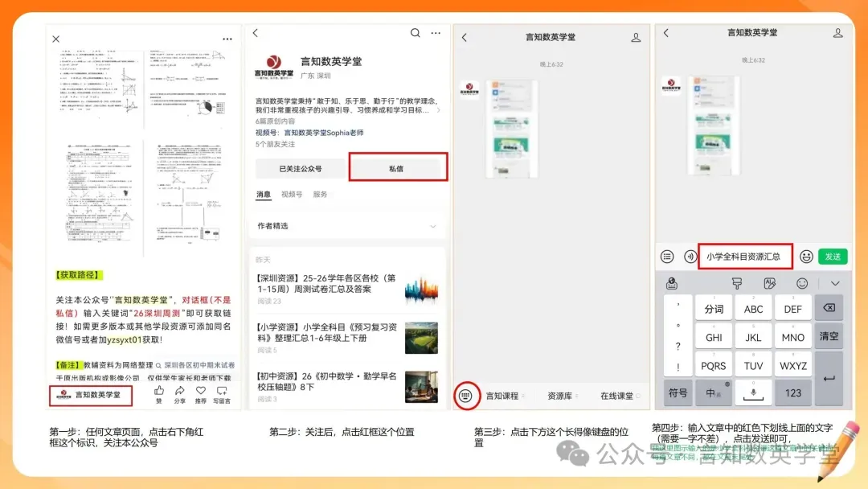This screenshot has width=868, height=489.
Task: Tap the image text-recognition icon on keyboard toolbar
Action: [x=769, y=284]
